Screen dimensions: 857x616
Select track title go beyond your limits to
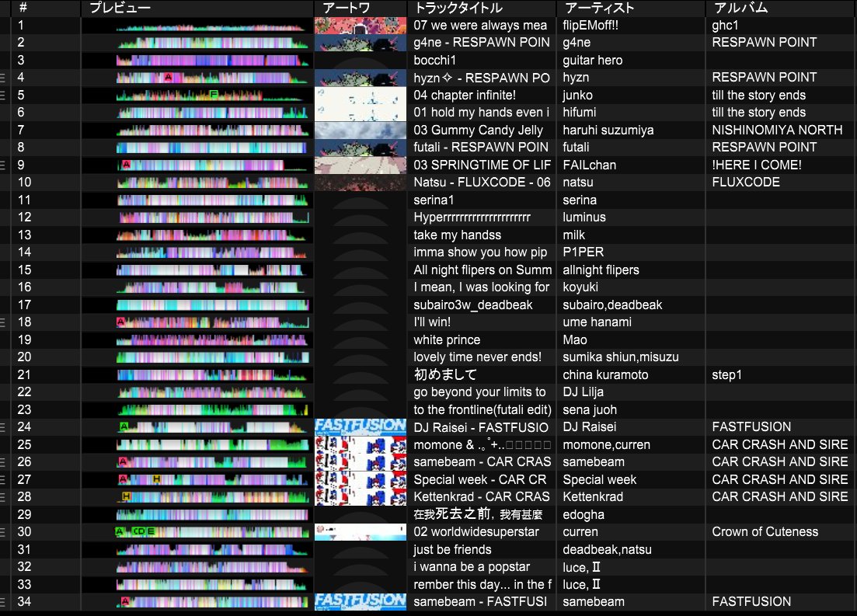(x=480, y=392)
